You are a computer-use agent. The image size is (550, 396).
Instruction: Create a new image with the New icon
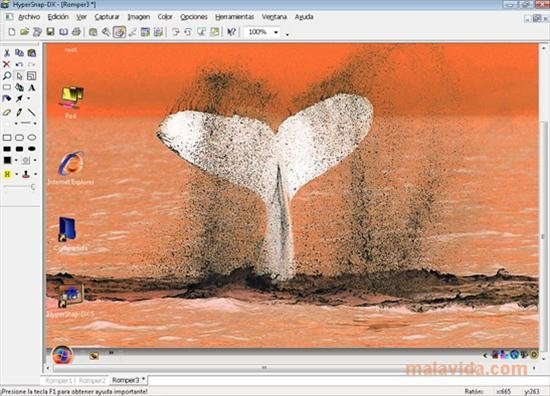point(12,32)
